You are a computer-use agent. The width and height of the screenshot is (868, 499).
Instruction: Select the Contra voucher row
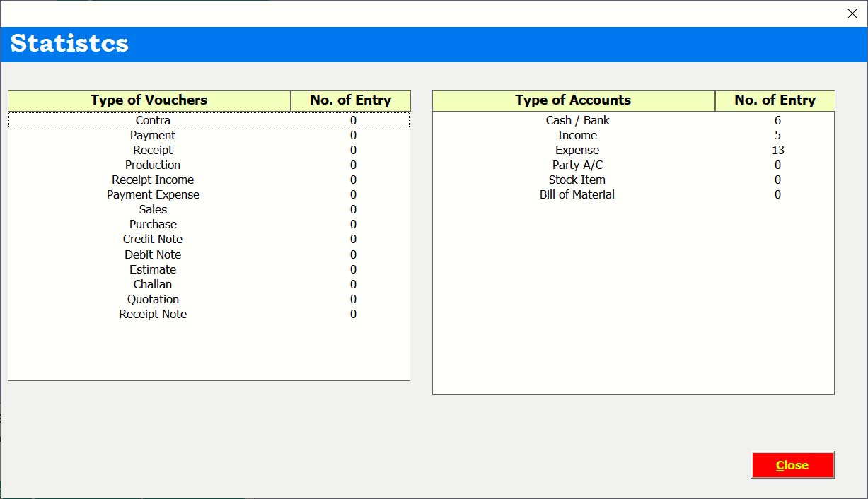point(153,121)
